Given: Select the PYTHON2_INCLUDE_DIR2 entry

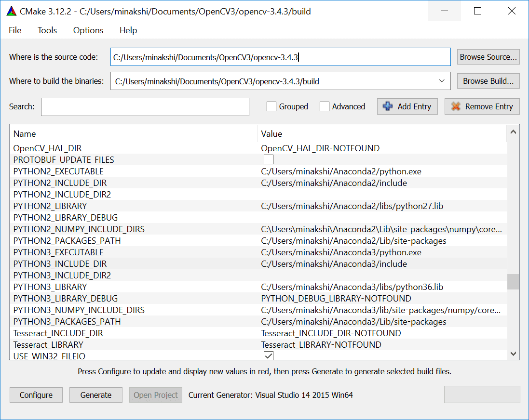Looking at the screenshot, I should 62,195.
